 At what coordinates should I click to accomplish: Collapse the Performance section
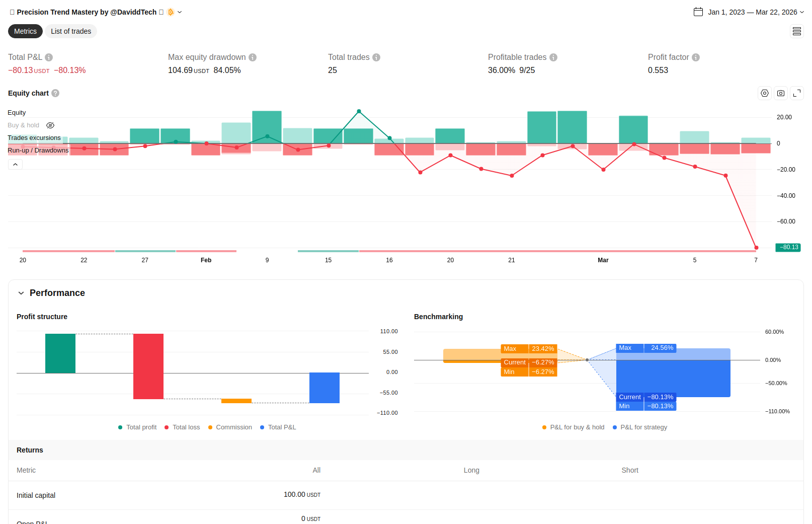click(x=21, y=293)
